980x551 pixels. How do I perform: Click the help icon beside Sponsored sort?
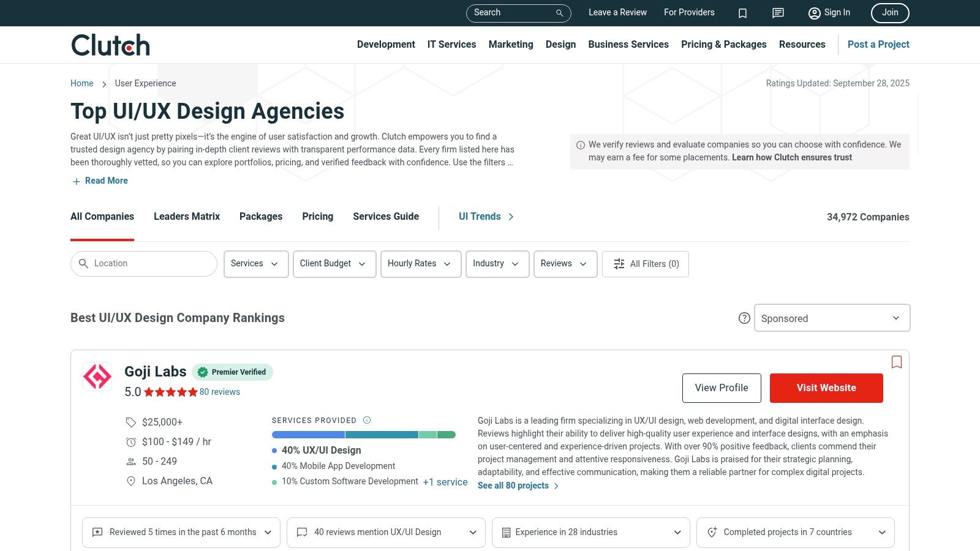744,318
